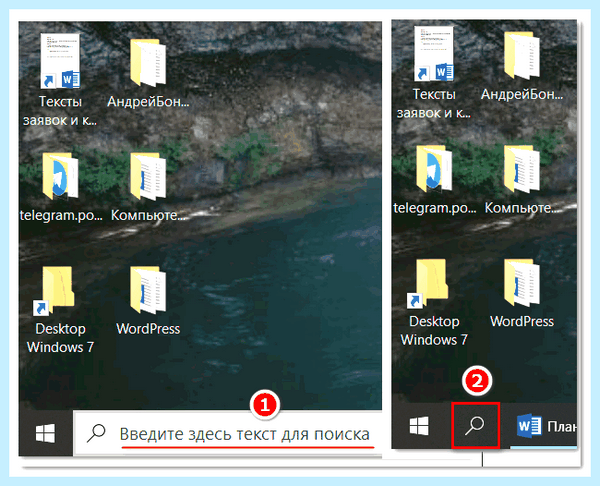The width and height of the screenshot is (600, 486).
Task: Open Start menu in right desktop screenshot
Action: coord(419,426)
